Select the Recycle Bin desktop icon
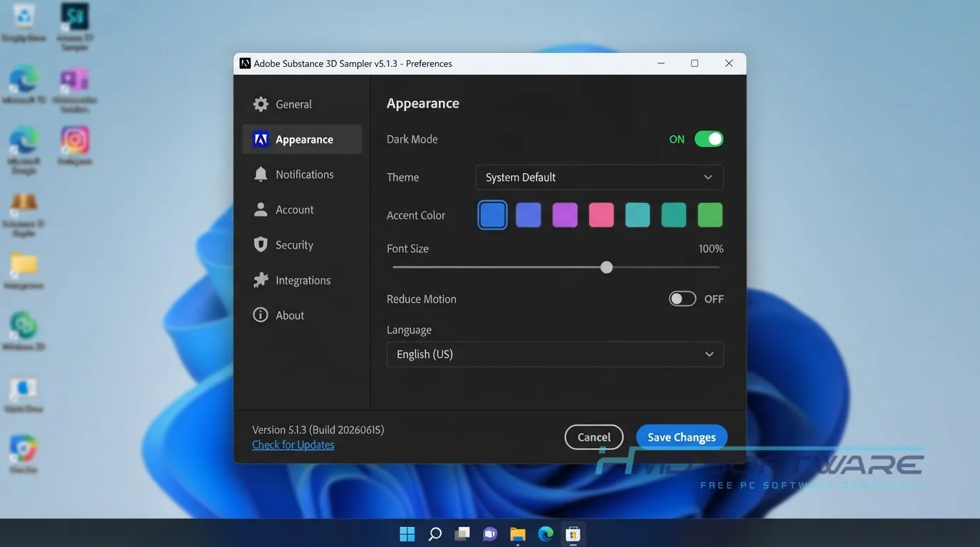Viewport: 980px width, 547px height. pyautogui.click(x=24, y=22)
